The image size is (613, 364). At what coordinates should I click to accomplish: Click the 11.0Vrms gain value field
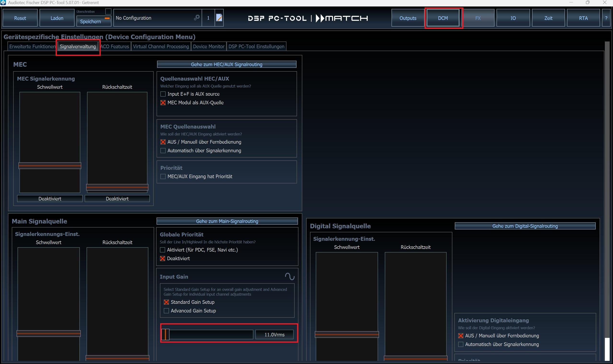274,335
